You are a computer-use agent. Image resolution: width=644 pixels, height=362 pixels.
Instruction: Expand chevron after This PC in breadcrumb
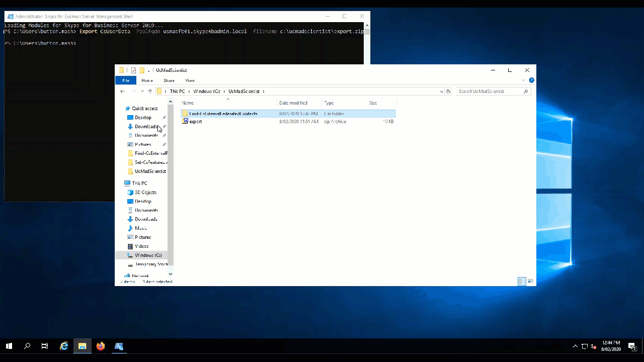tap(189, 92)
